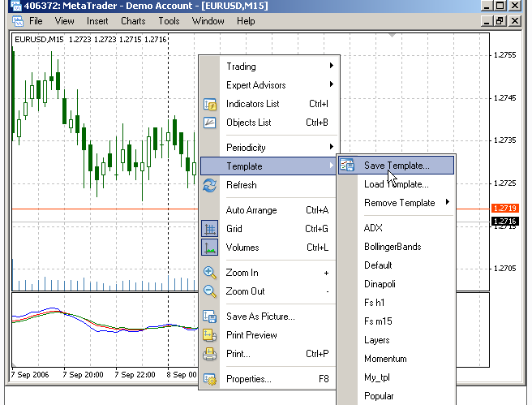Image resolution: width=532 pixels, height=405 pixels.
Task: Apply the Fs h1 template
Action: 396,303
